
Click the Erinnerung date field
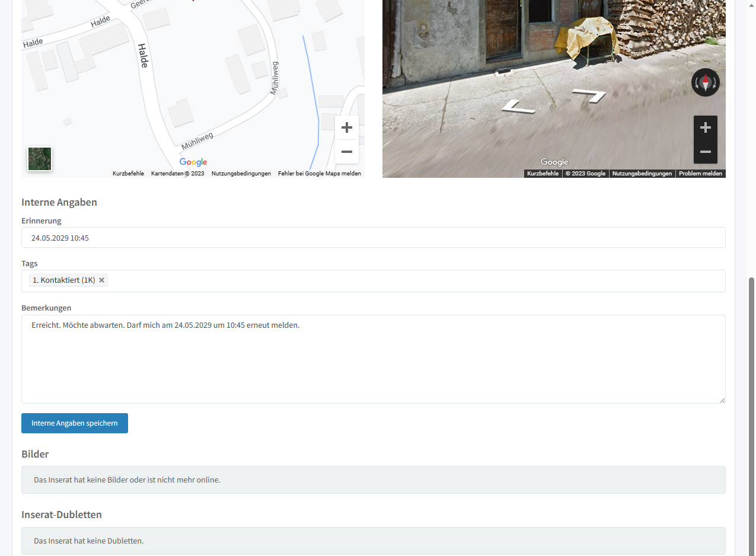(373, 238)
